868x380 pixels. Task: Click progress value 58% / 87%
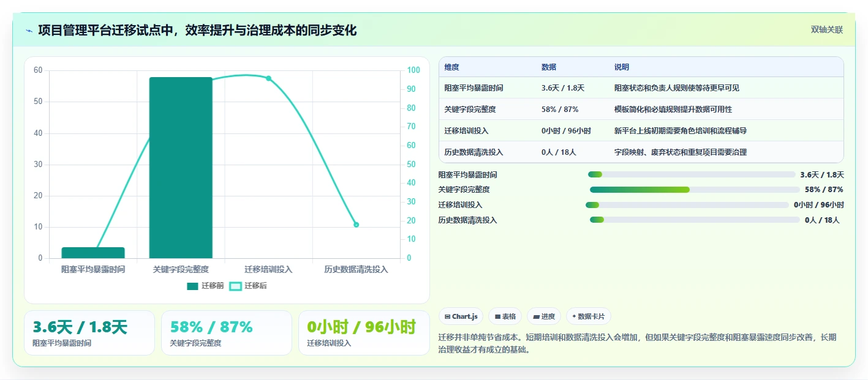coord(824,190)
